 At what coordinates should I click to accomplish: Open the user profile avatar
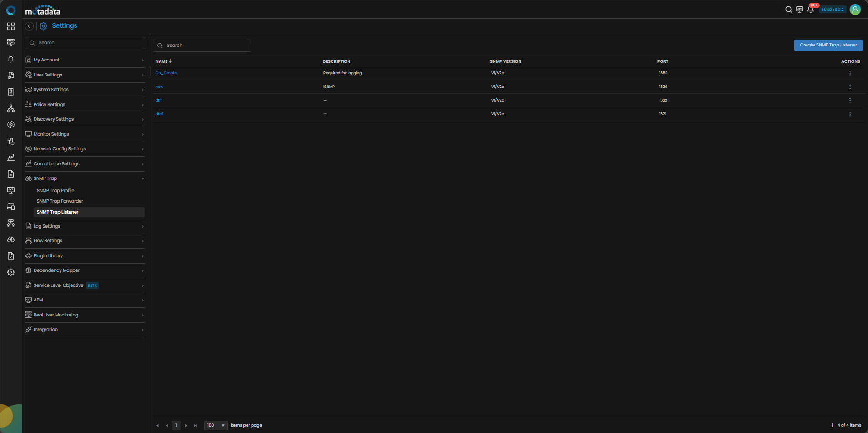tap(855, 10)
